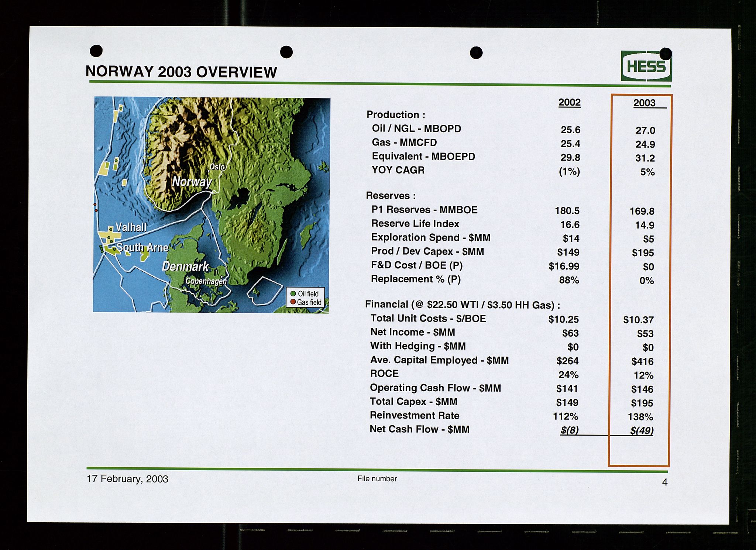Image resolution: width=756 pixels, height=550 pixels.
Task: Click the $63 net income value
Action: click(x=570, y=333)
